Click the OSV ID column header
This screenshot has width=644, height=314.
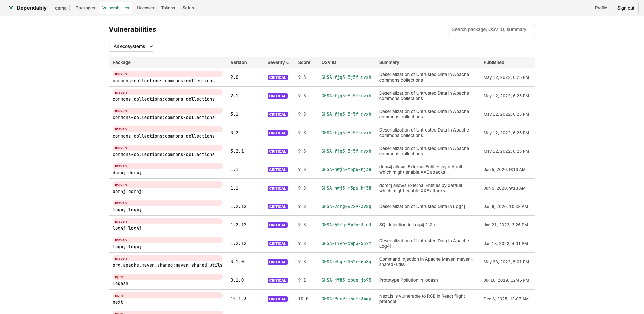[329, 63]
